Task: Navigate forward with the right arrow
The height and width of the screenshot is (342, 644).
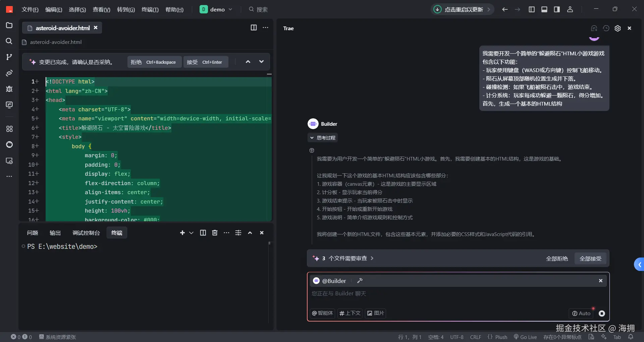Action: coord(518,9)
